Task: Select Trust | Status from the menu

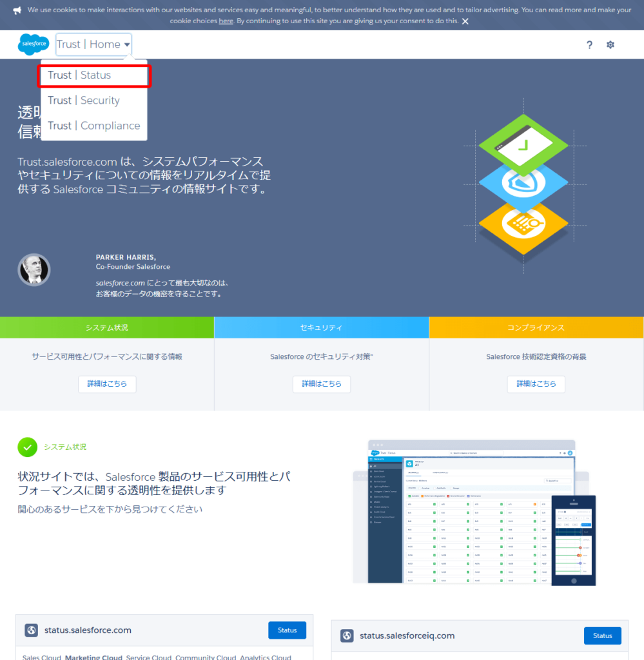Action: point(94,75)
